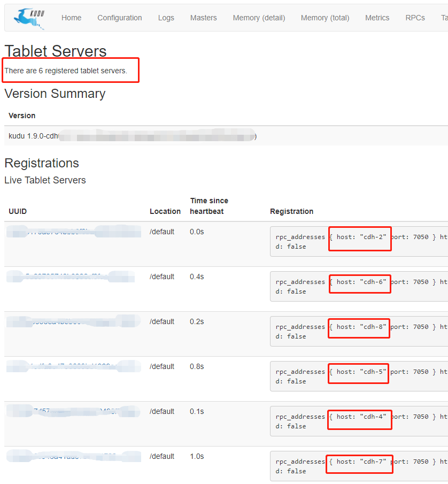Click the 0.8s heartbeat value

coord(197,367)
